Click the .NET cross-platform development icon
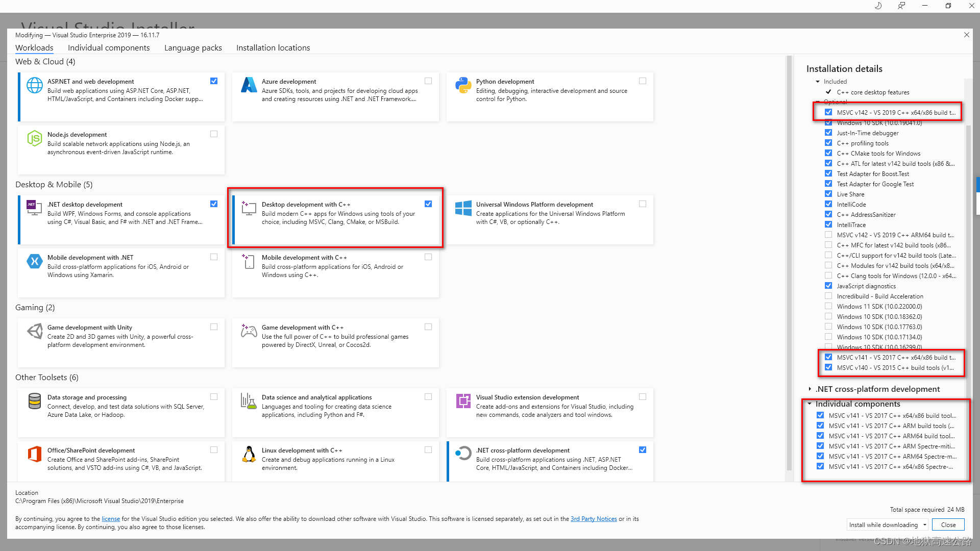 tap(463, 453)
